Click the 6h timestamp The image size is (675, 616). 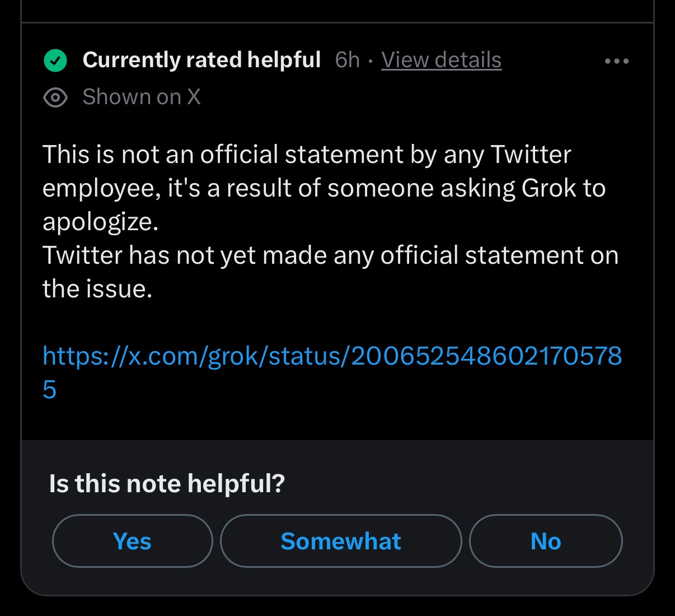pyautogui.click(x=347, y=60)
